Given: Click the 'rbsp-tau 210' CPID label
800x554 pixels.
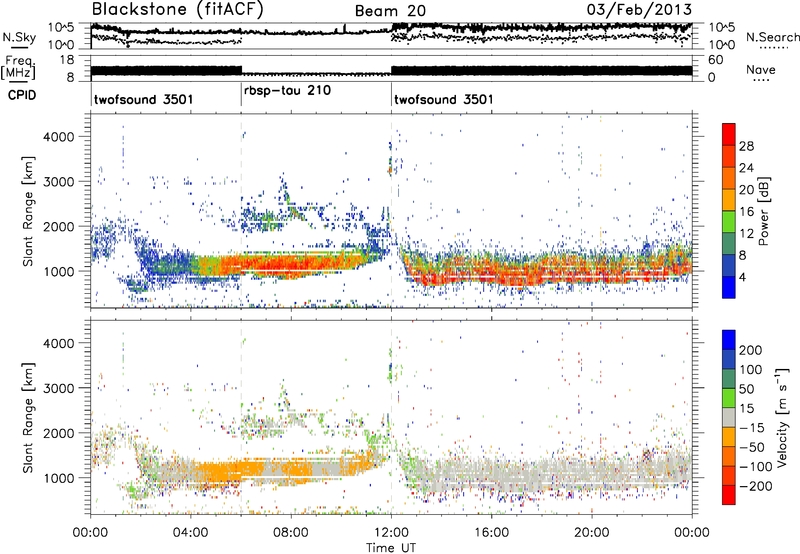Looking at the screenshot, I should [x=287, y=91].
